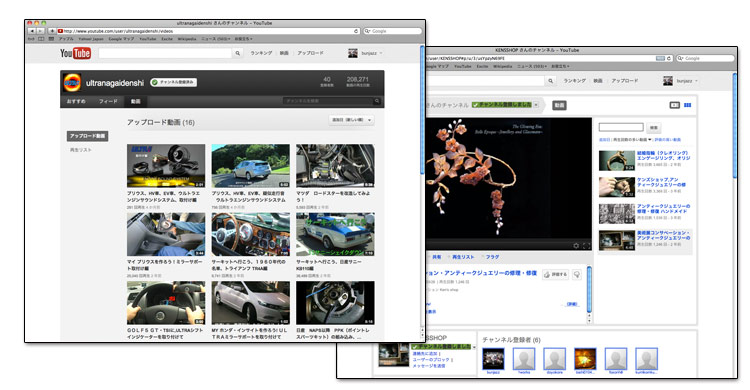This screenshot has height=390, width=750.
Task: Toggle green subscribed button on KENSSHOP channel
Action: (501, 104)
